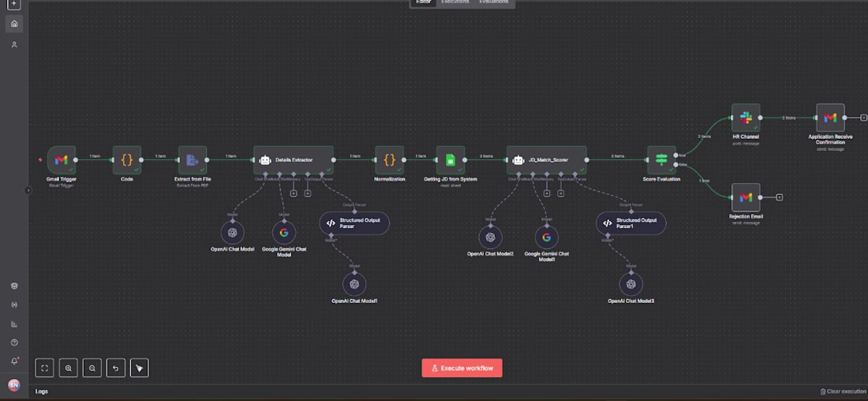The height and width of the screenshot is (401, 868).
Task: Select the Google Gemini Chat Model node
Action: click(x=284, y=233)
